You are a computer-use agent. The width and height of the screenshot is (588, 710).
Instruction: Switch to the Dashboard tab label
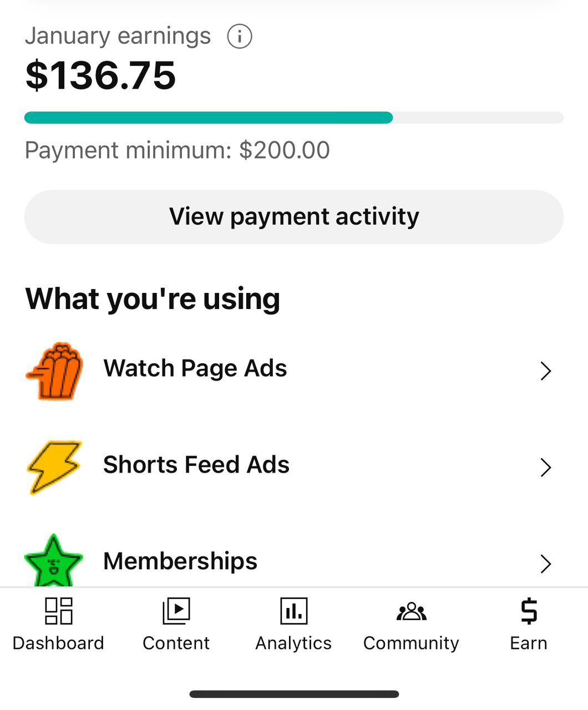(59, 643)
